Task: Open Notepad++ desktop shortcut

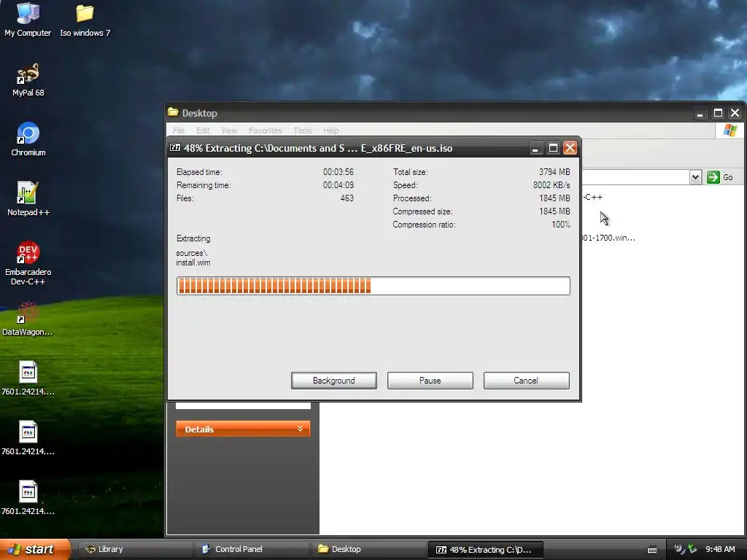Action: point(28,199)
